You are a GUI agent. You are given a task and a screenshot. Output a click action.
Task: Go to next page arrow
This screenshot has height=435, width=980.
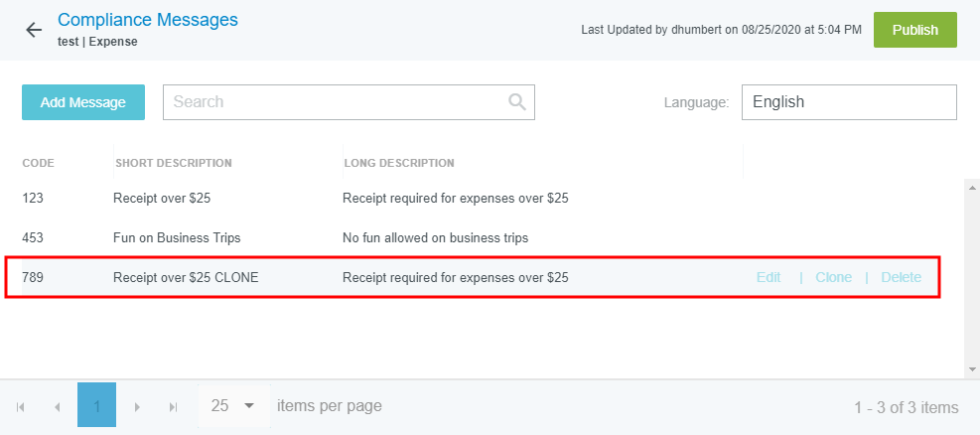point(137,406)
